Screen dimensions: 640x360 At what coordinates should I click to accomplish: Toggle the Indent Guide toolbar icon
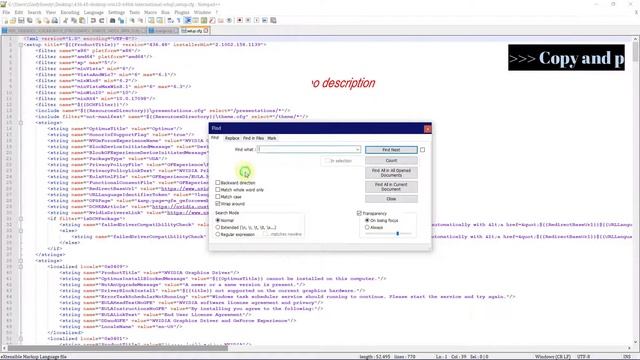[x=188, y=20]
